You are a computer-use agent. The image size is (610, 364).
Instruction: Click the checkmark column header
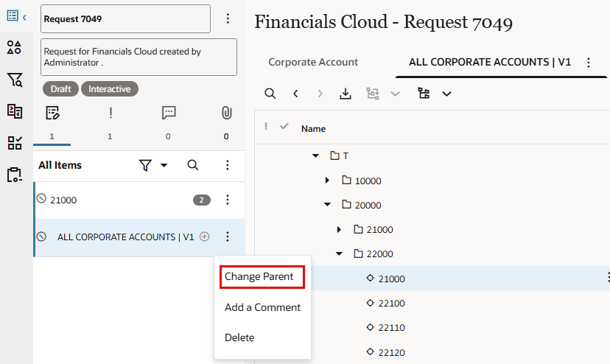[284, 127]
